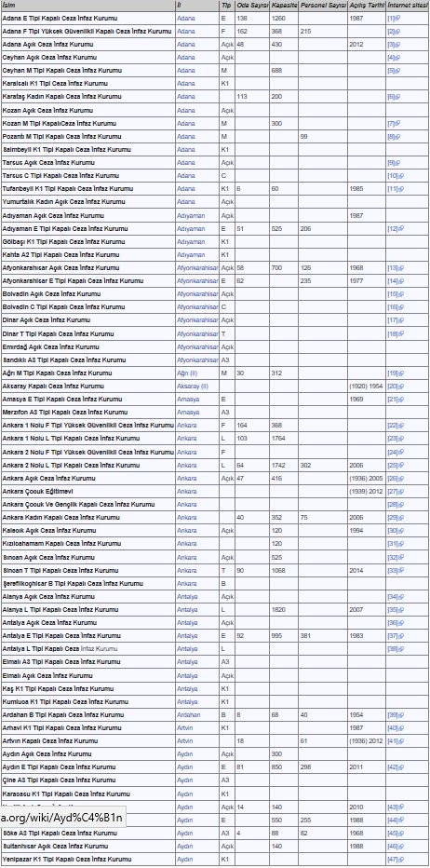
Task: Click the external link icon beside reference [29]
Action: (401, 518)
